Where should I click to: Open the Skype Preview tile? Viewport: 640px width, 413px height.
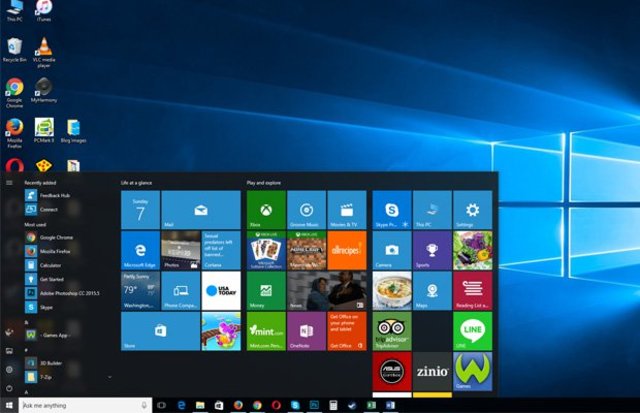pos(392,210)
